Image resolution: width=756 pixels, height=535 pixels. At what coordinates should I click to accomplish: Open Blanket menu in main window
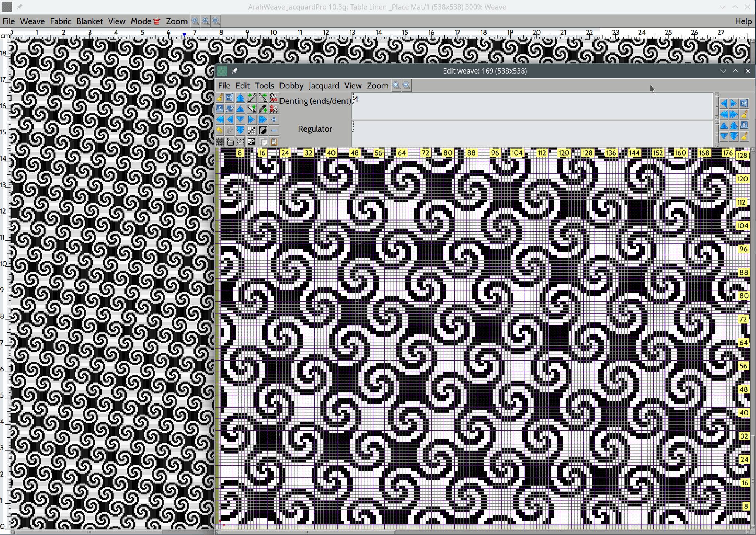click(x=89, y=21)
